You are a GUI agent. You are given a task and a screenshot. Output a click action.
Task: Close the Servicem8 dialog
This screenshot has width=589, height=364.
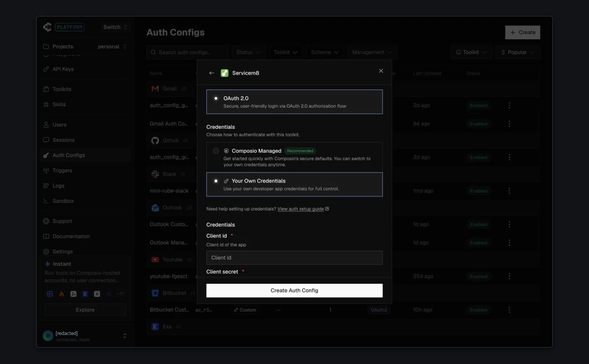tap(381, 71)
